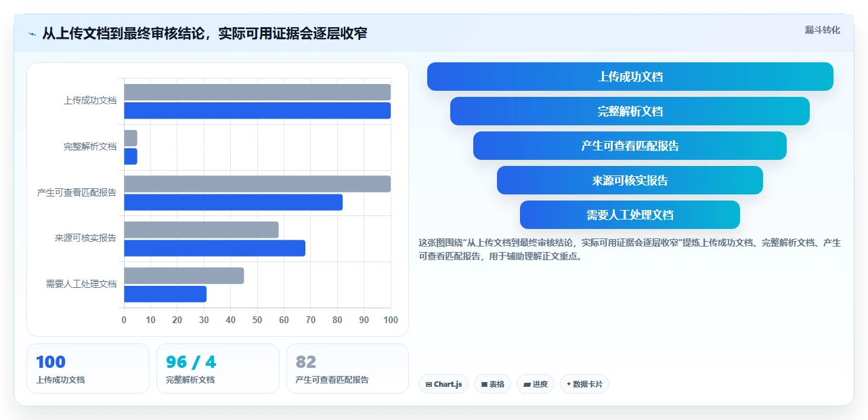The height and width of the screenshot is (420, 868).
Task: Click the stat card value 100
Action: click(x=51, y=362)
